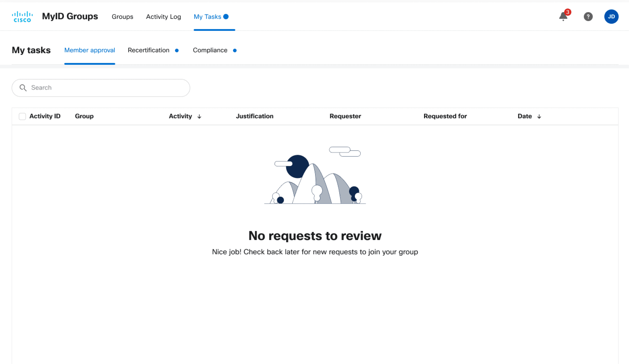This screenshot has width=629, height=364.
Task: Open the notifications bell
Action: click(x=563, y=17)
